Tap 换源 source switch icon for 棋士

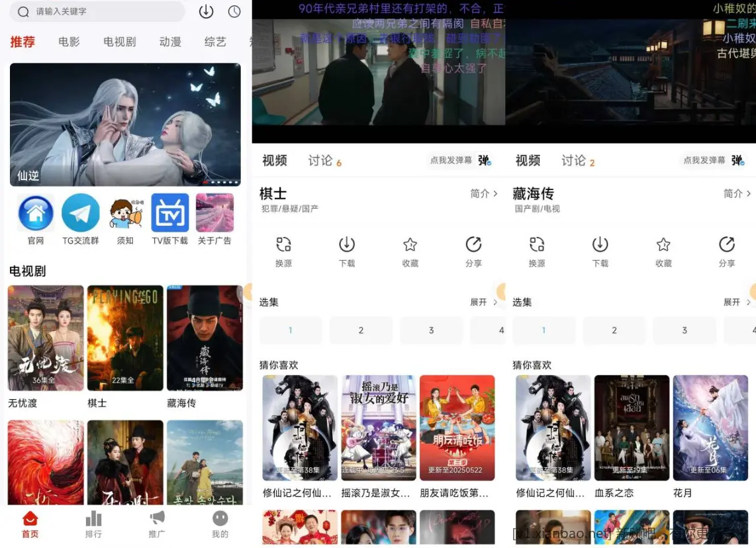(283, 244)
